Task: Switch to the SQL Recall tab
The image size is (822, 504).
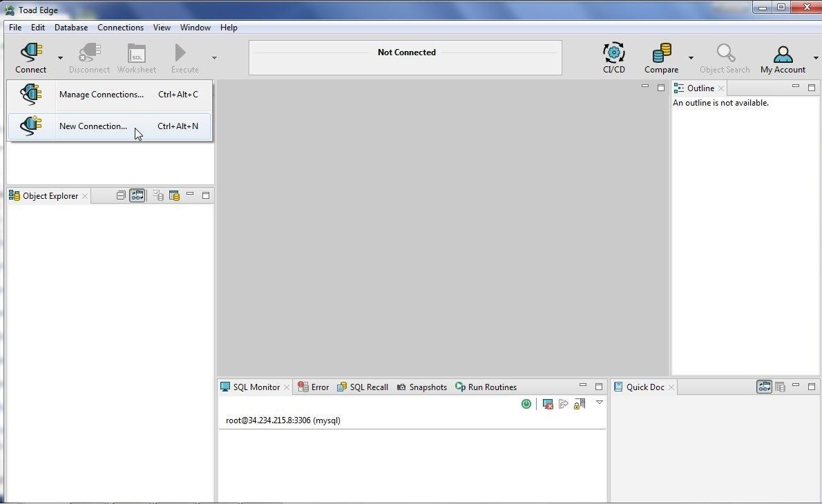Action: click(362, 387)
